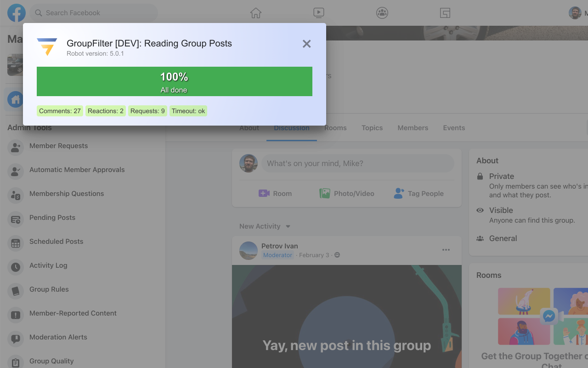The image size is (588, 368).
Task: Open Member Requests in Admin Tools
Action: (58, 146)
